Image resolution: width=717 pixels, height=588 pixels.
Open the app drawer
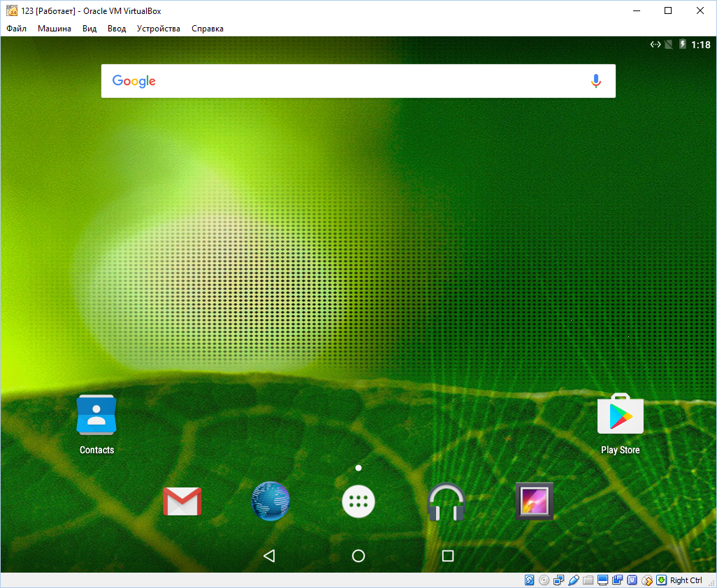358,501
